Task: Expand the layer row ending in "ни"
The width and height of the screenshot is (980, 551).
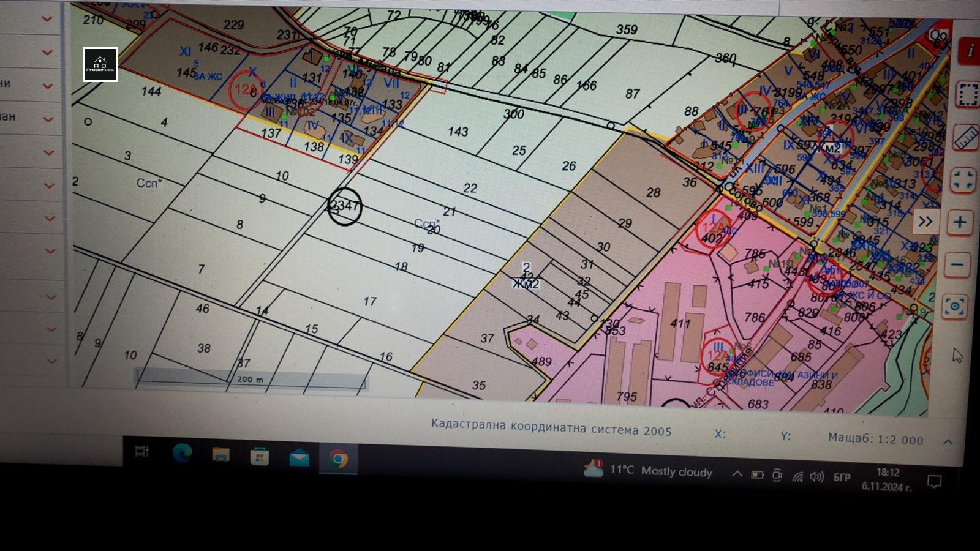Action: [47, 86]
